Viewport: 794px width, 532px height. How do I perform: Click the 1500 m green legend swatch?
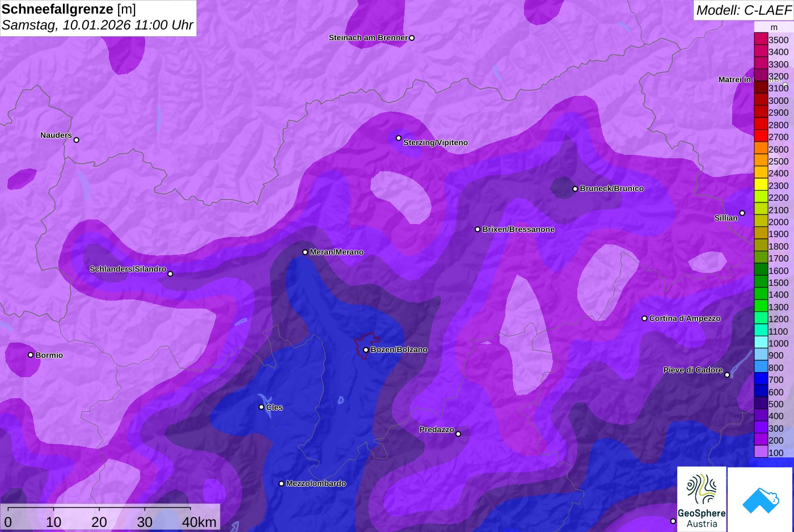(761, 282)
